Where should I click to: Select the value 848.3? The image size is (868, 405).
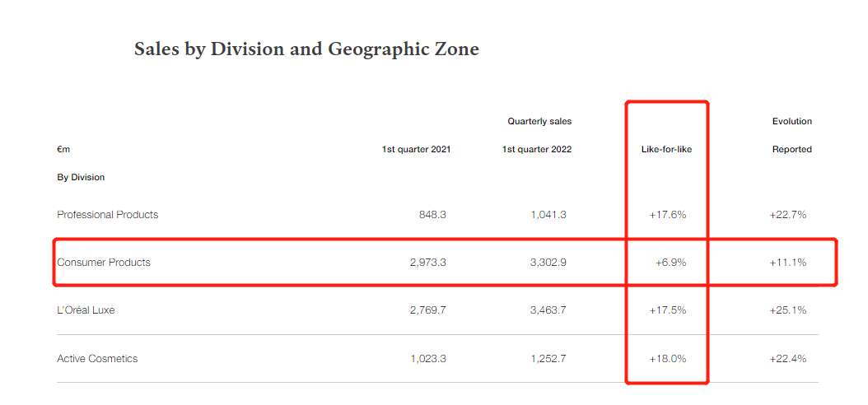coord(432,215)
